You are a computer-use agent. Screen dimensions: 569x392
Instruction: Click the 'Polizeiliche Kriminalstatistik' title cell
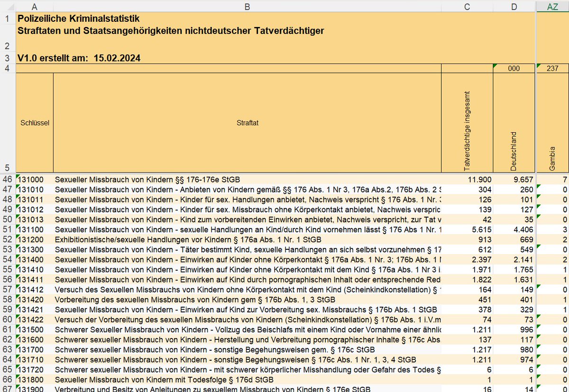(x=79, y=19)
